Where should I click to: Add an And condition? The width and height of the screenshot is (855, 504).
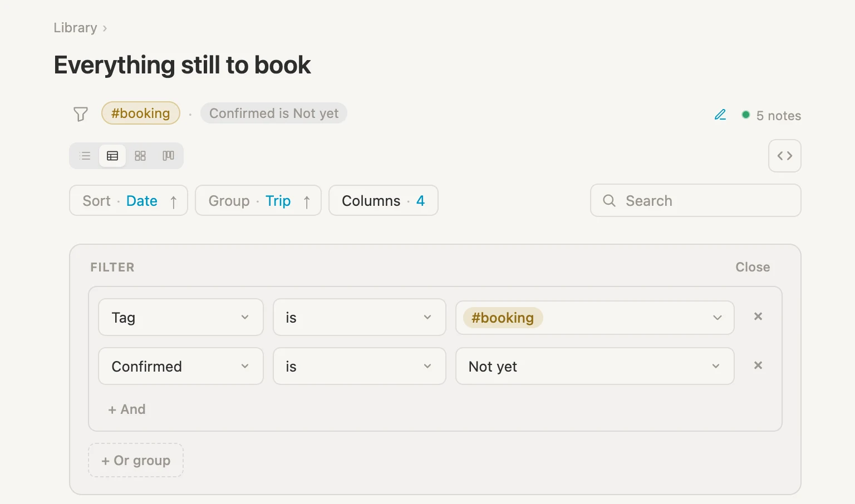click(x=127, y=409)
